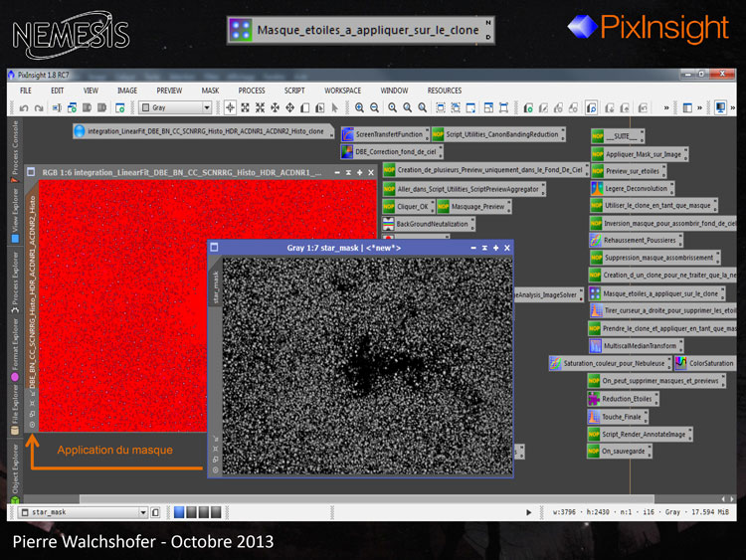This screenshot has height=560, width=746.
Task: Select Utiliser_le_clone_en_tant_que_masque icon
Action: (654, 206)
